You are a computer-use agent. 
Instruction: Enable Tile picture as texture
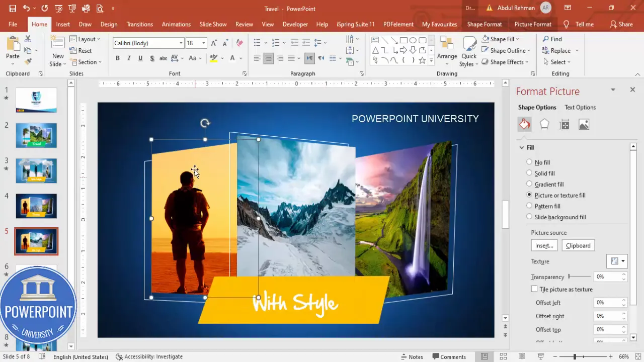click(534, 289)
